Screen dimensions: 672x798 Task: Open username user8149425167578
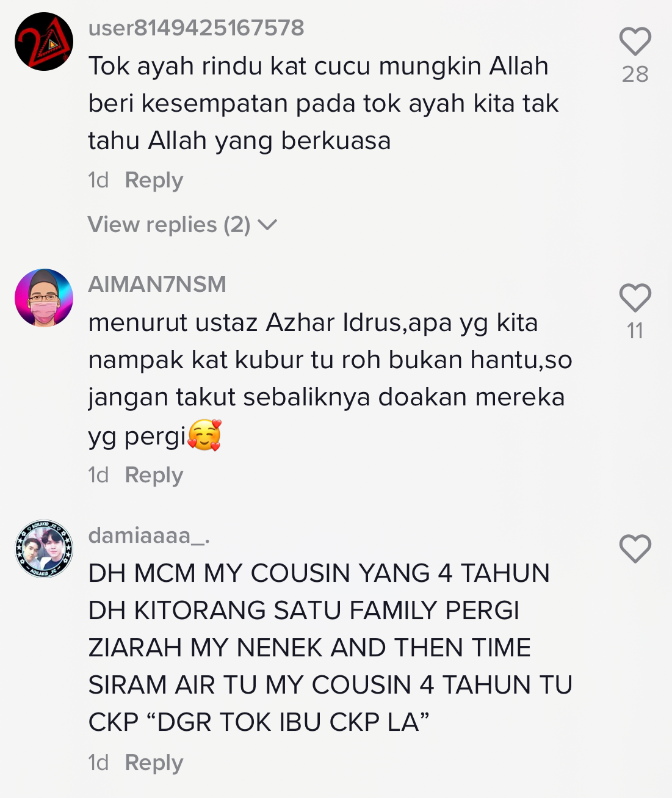pyautogui.click(x=196, y=27)
